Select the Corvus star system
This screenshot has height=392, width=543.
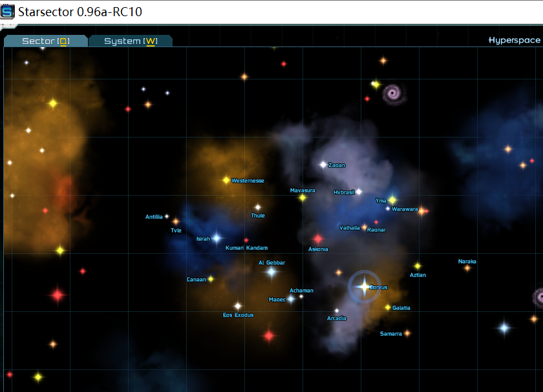365,286
